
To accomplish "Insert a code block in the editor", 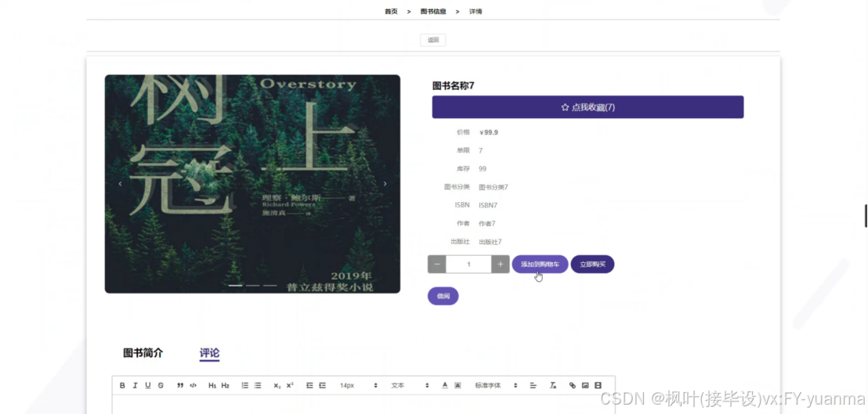I will pos(193,385).
